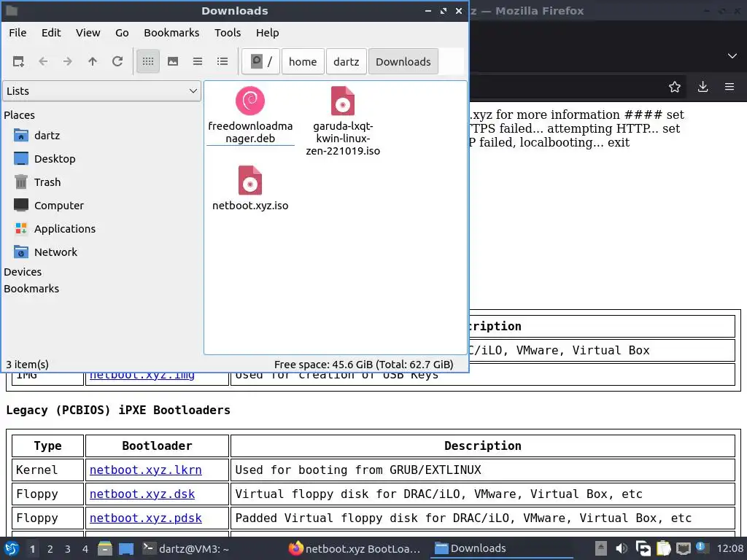747x560 pixels.
Task: Open the File menu
Action: coord(18,33)
